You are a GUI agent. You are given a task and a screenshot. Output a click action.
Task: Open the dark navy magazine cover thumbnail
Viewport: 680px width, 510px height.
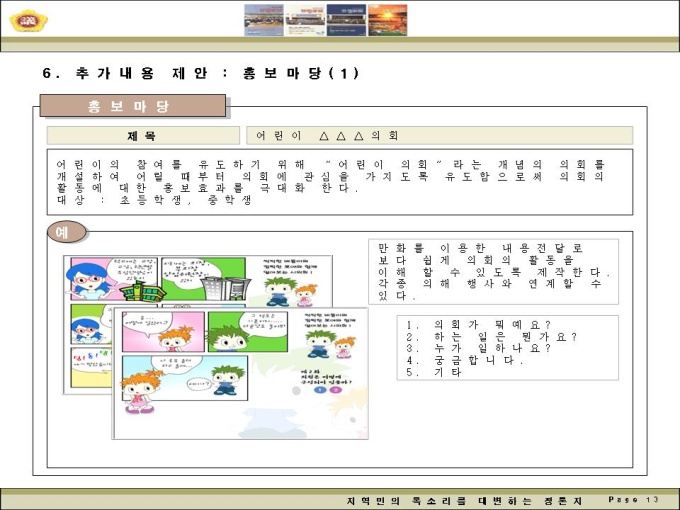(x=346, y=20)
